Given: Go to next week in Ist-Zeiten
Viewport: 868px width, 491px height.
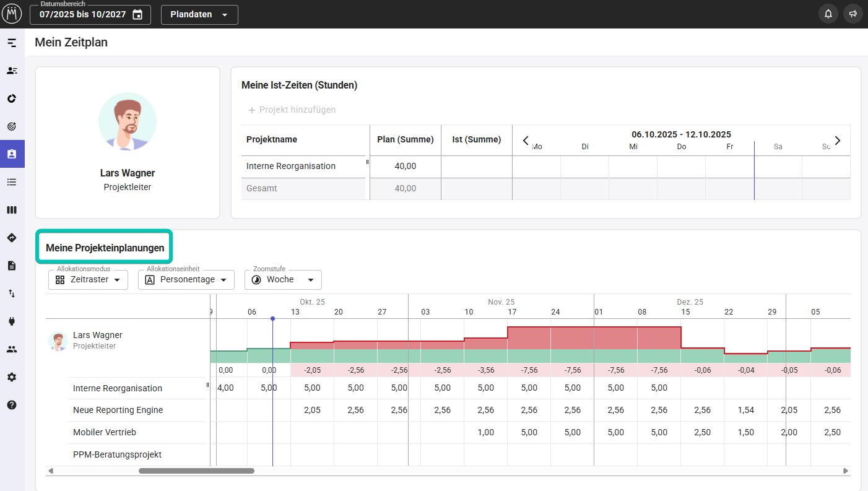Looking at the screenshot, I should pos(838,141).
